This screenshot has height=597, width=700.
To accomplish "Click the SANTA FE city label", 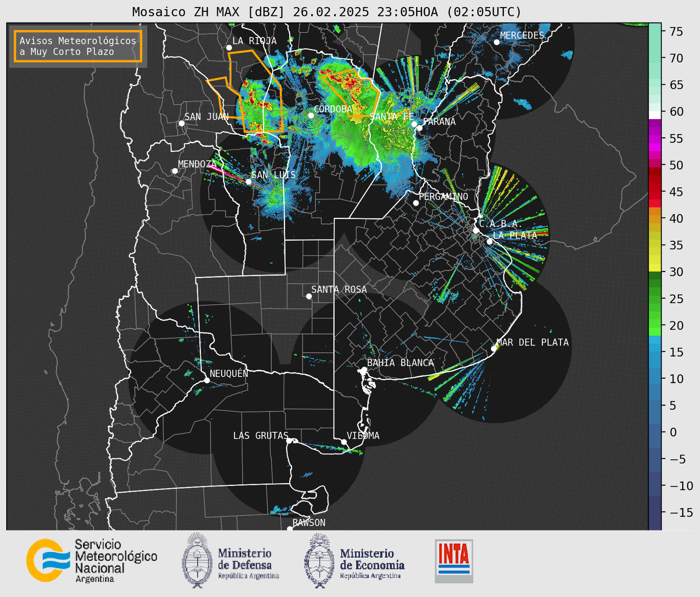I will click(392, 117).
